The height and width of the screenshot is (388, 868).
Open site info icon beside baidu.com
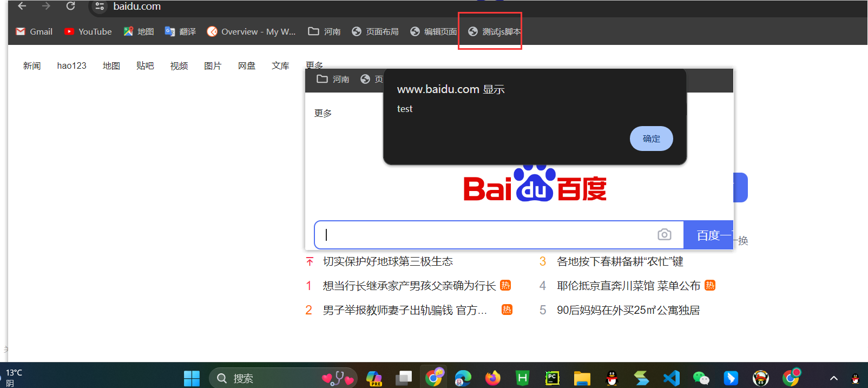tap(100, 6)
